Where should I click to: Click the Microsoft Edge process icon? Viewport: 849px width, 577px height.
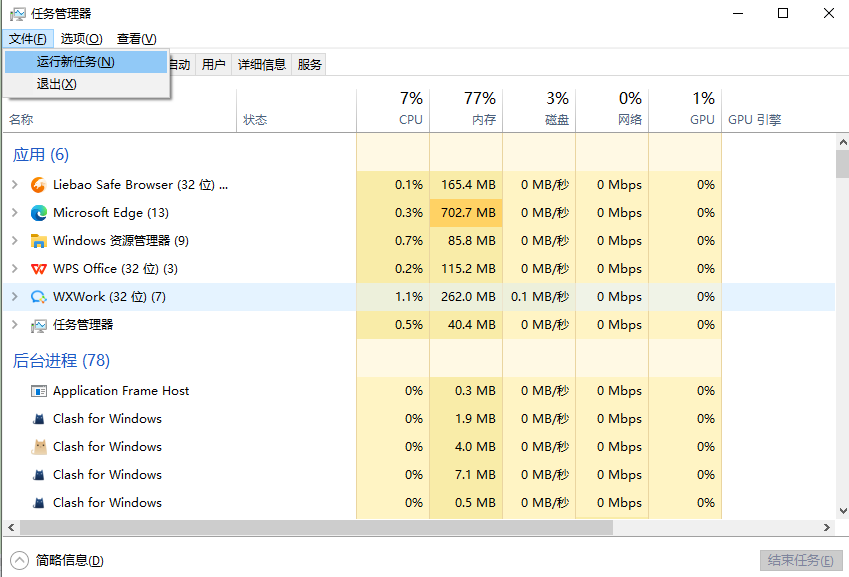(39, 213)
